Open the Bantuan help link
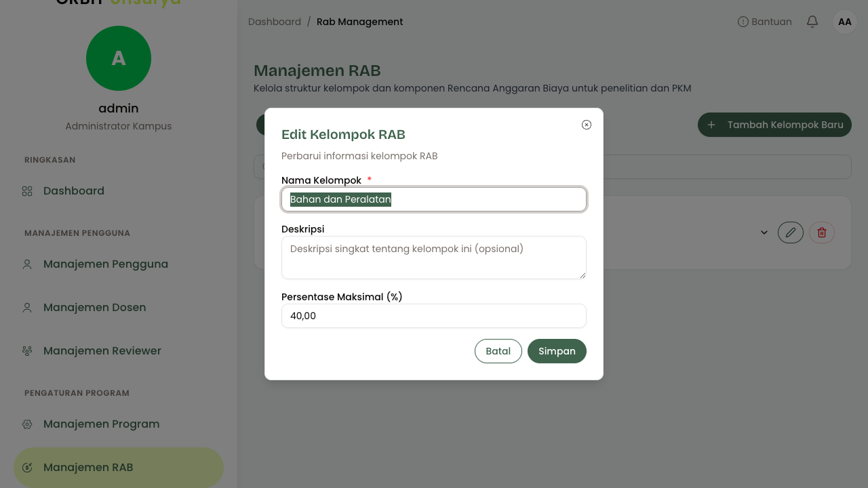The width and height of the screenshot is (868, 488). 765,22
